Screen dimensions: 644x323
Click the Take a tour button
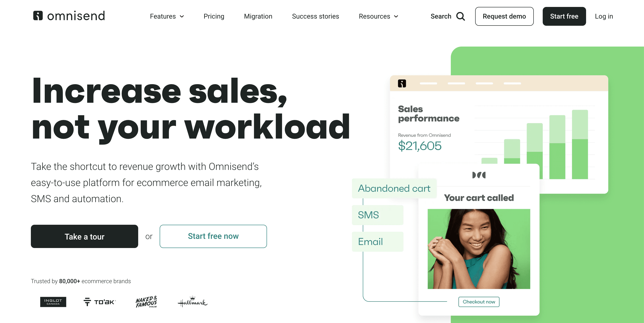coord(84,236)
